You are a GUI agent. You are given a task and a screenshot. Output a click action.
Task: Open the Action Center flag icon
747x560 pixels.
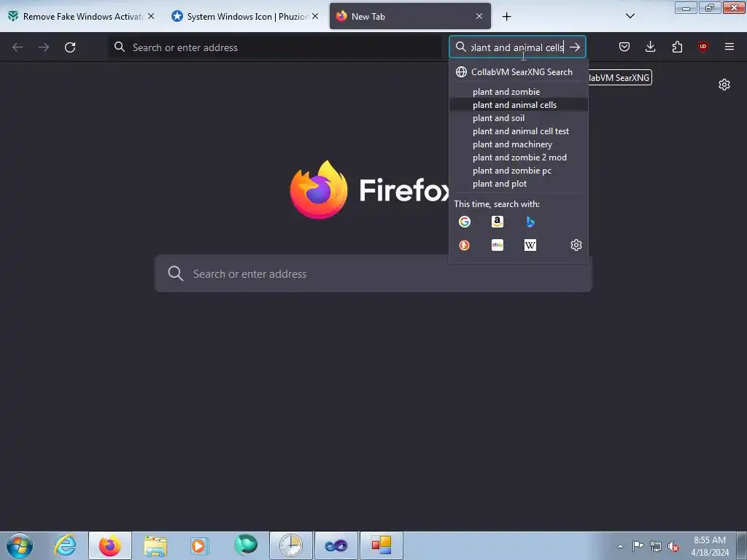638,545
